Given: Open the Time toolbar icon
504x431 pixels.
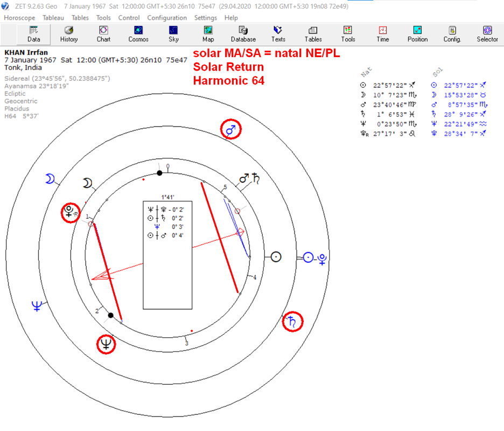Looking at the screenshot, I should pyautogui.click(x=382, y=34).
